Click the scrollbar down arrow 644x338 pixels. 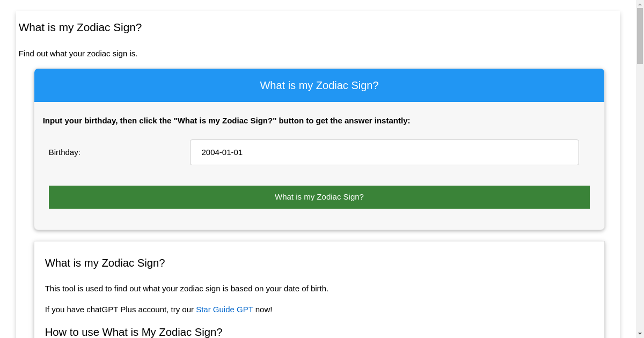point(640,334)
